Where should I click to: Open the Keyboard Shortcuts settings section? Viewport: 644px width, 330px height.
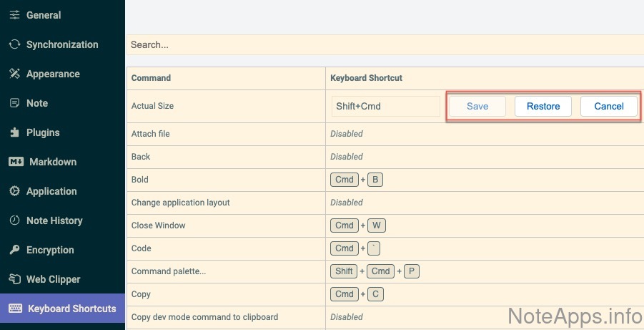[71, 309]
